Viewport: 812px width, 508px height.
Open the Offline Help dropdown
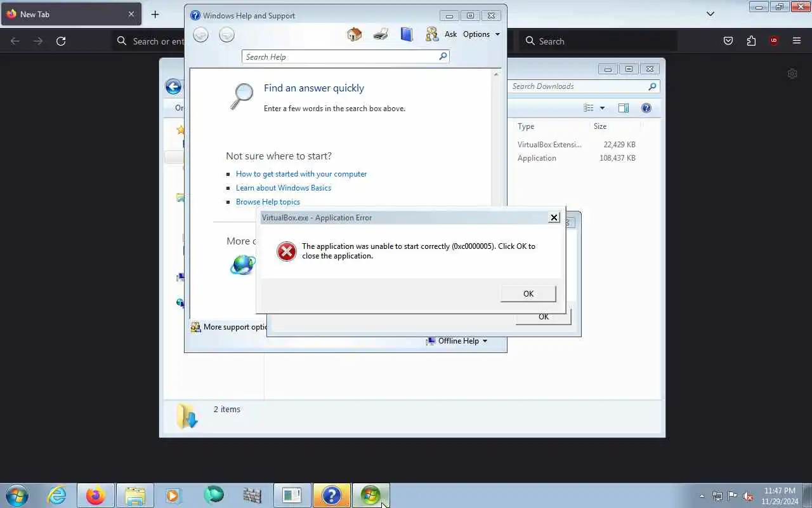click(457, 341)
